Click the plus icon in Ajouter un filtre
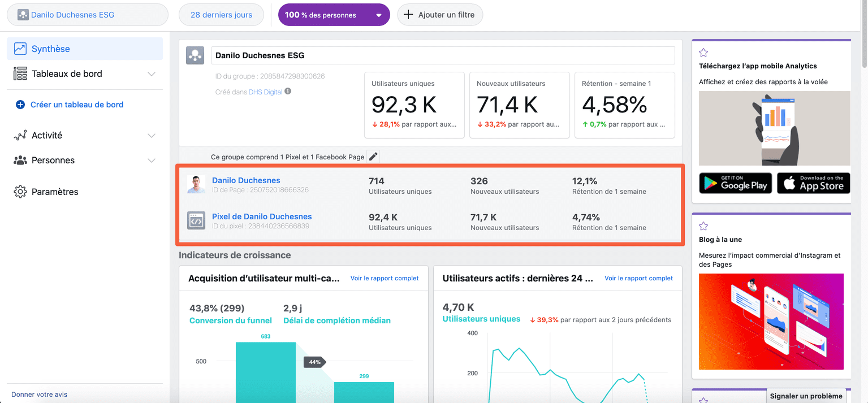 point(409,15)
